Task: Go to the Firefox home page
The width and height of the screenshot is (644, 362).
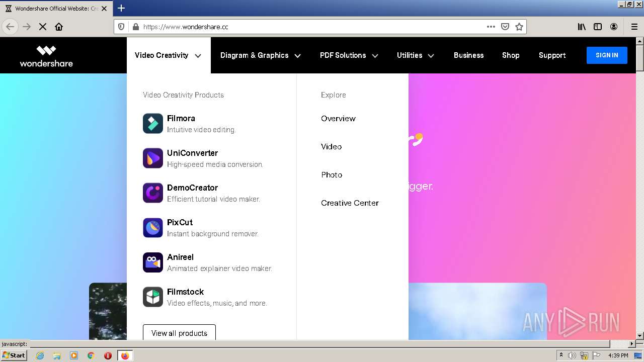Action: click(x=59, y=27)
